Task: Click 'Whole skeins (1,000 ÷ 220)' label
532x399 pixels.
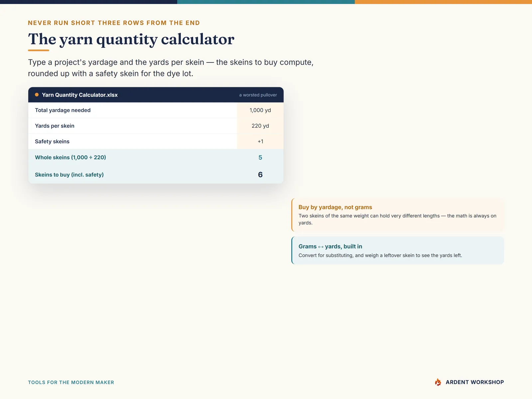Action: pyautogui.click(x=70, y=157)
